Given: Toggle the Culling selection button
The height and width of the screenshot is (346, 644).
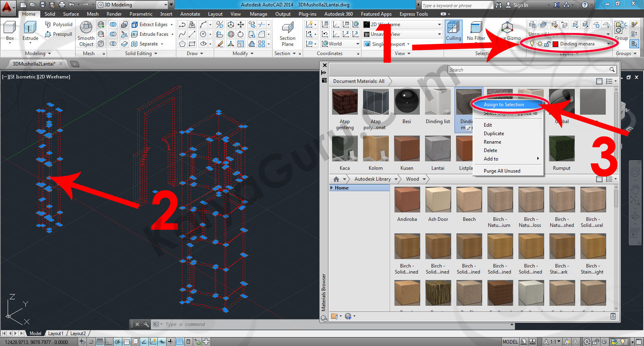Looking at the screenshot, I should [x=453, y=28].
